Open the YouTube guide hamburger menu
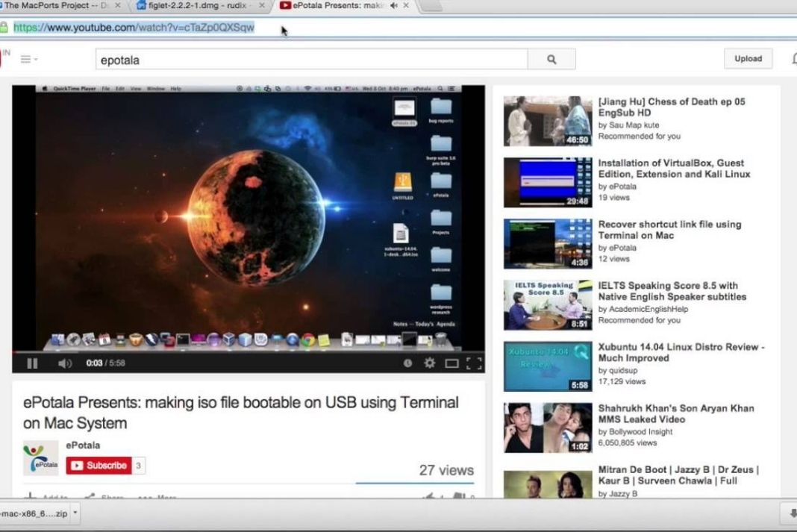This screenshot has height=532, width=797. tap(28, 60)
